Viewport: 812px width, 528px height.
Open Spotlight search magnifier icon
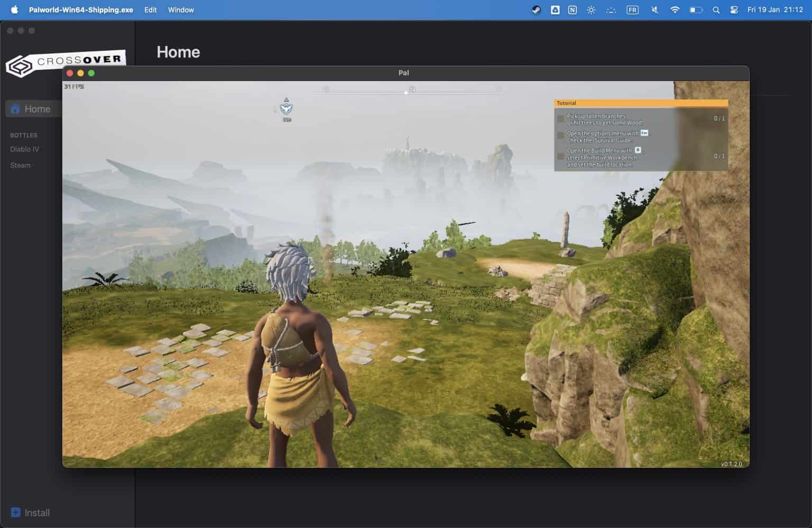716,10
